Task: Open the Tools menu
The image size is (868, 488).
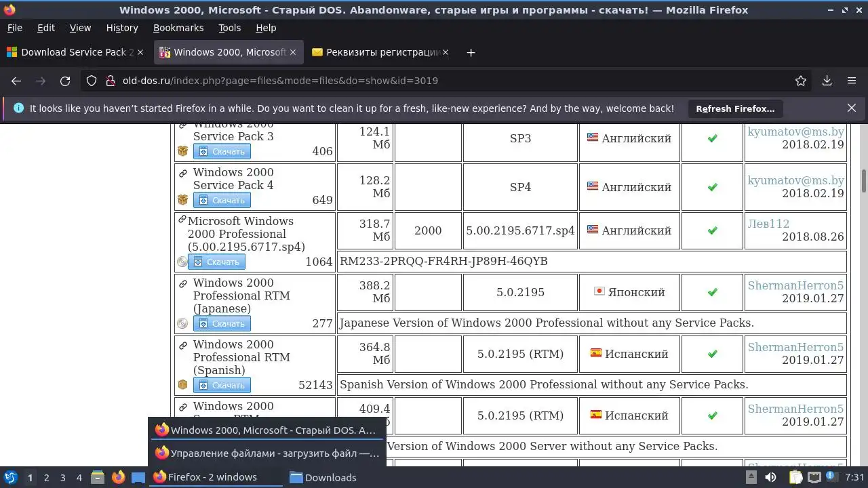Action: click(x=230, y=28)
